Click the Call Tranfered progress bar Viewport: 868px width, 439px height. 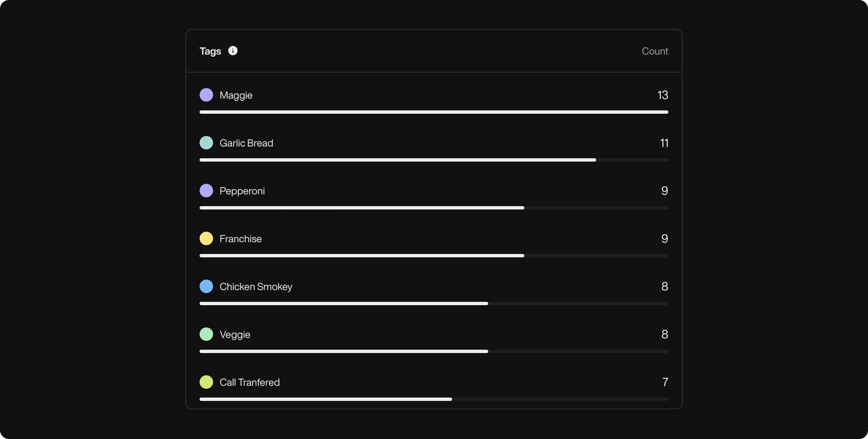point(434,399)
